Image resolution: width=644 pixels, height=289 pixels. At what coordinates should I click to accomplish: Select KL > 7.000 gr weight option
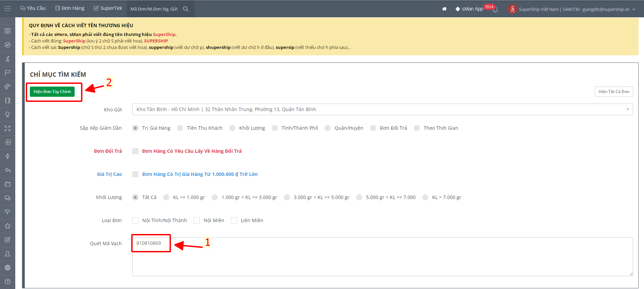pos(425,197)
